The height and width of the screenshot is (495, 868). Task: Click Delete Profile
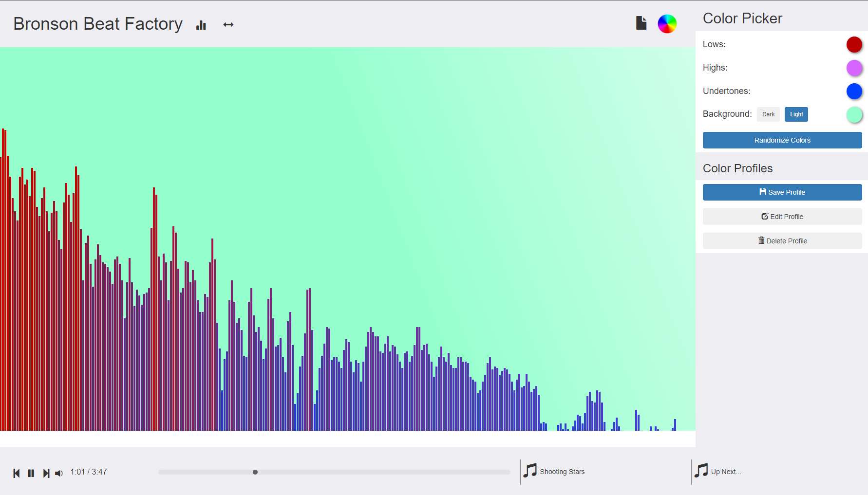click(x=782, y=241)
